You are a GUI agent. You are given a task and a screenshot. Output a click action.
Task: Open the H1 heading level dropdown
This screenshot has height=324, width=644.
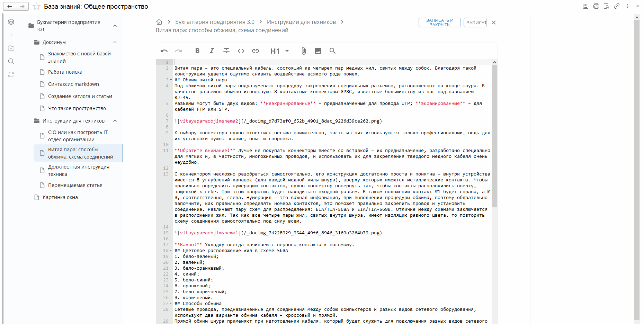tap(280, 51)
